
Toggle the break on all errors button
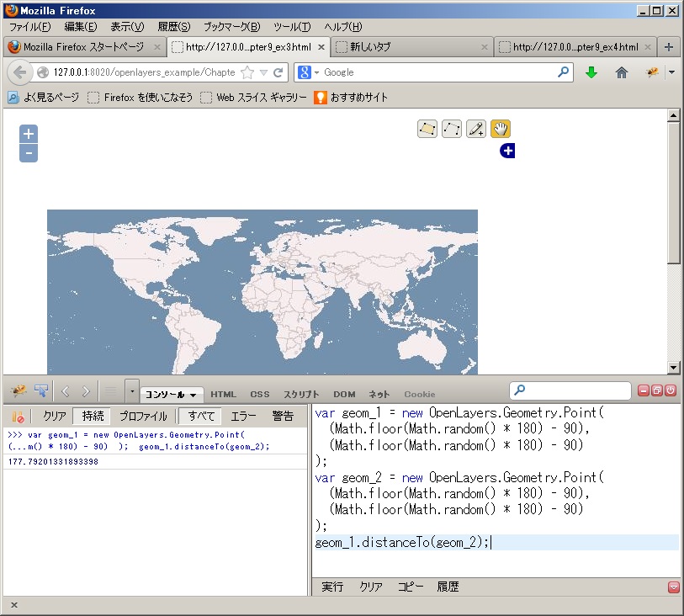pyautogui.click(x=18, y=416)
